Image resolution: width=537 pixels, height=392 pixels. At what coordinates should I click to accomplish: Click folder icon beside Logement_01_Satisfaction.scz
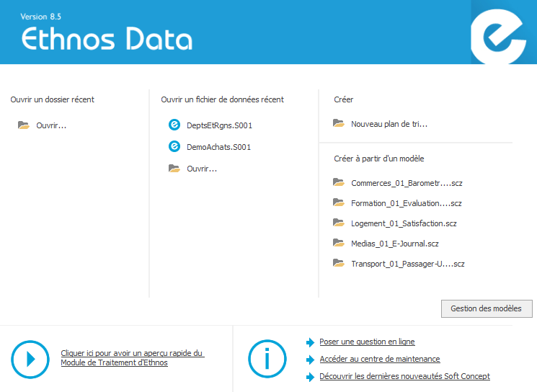pyautogui.click(x=339, y=223)
